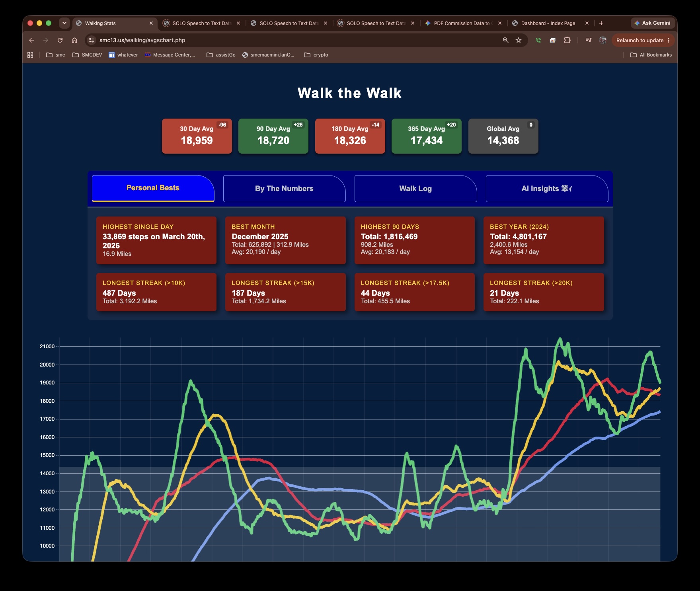Switch to the By The Numbers tab
Screen dimensions: 700x591
[285, 189]
